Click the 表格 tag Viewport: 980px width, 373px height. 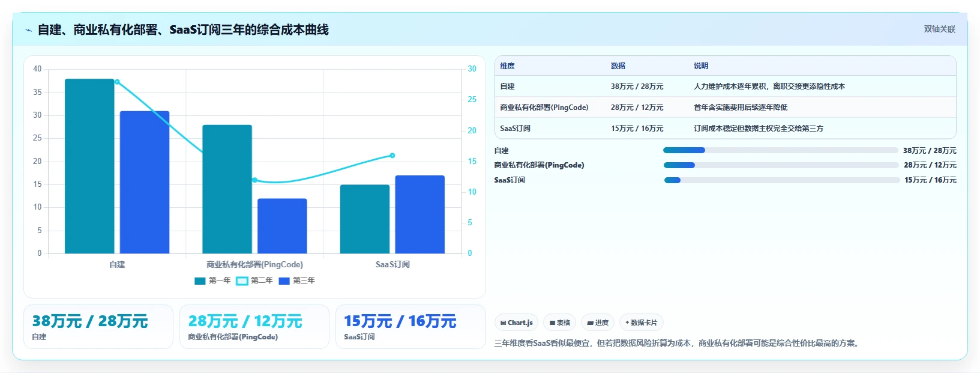click(559, 323)
